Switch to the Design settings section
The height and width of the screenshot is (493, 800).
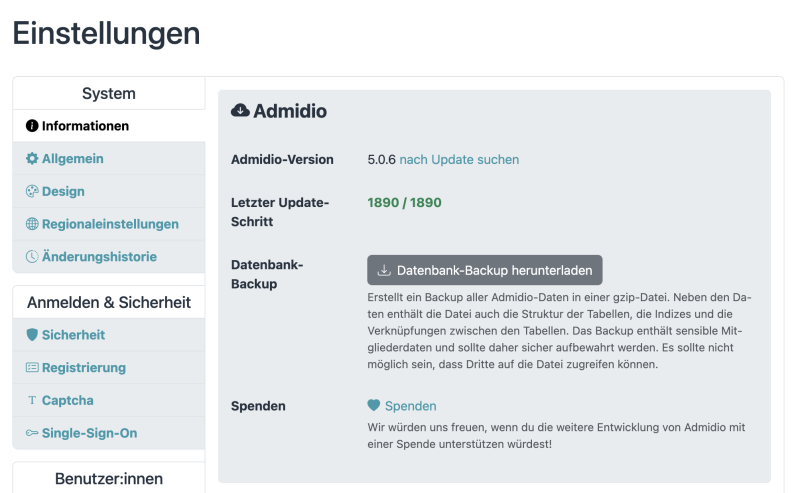[x=63, y=191]
